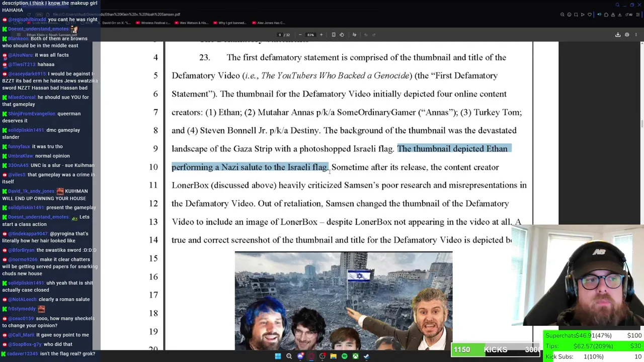Click chat username 'TiwsiT213'
The width and height of the screenshot is (644, 362).
point(22,64)
